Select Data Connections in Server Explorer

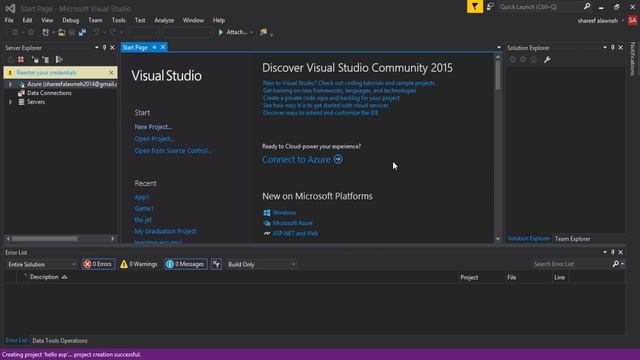[x=49, y=93]
